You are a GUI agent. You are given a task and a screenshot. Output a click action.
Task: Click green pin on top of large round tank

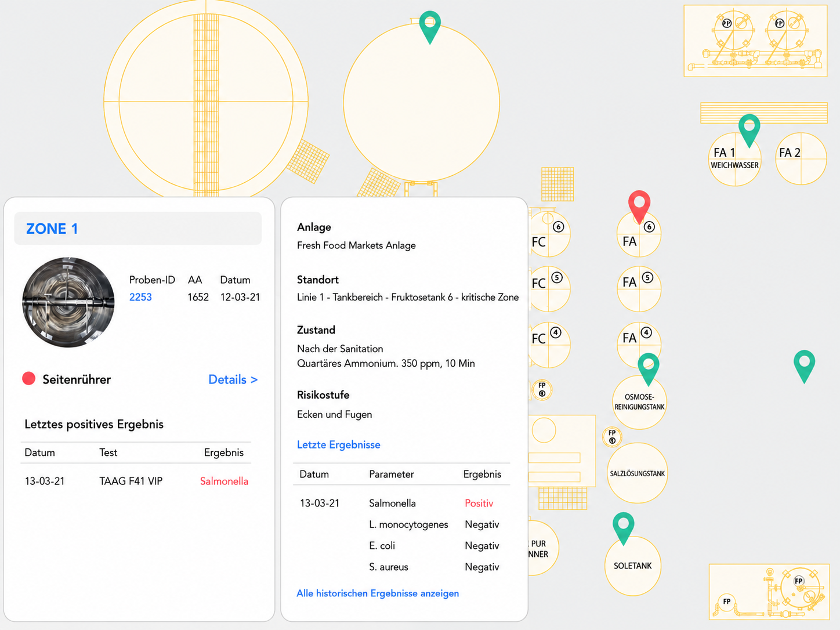[430, 27]
